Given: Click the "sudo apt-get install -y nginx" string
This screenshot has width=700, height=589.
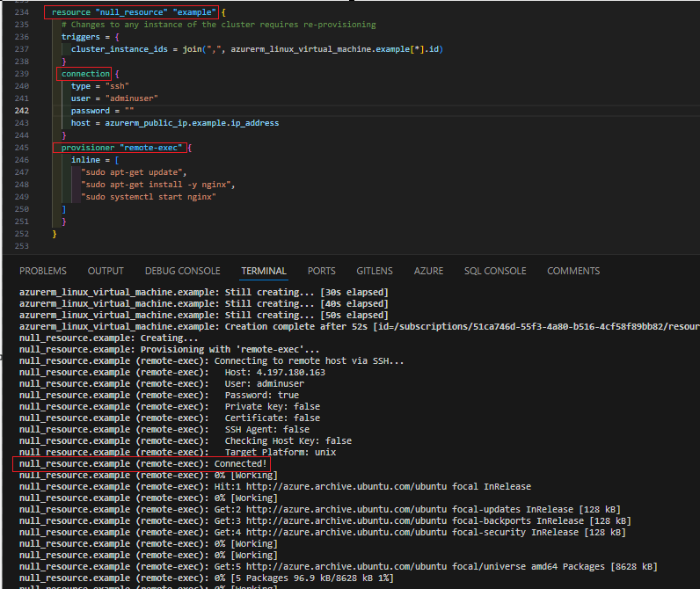Looking at the screenshot, I should pos(157,185).
